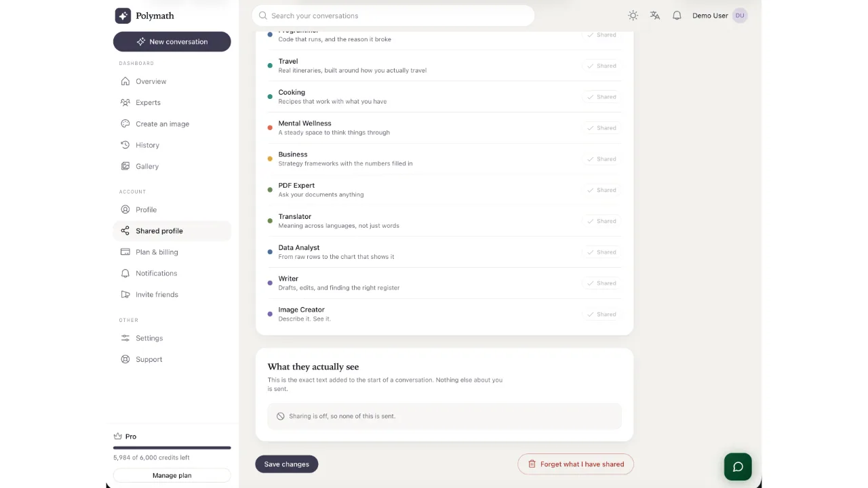
Task: Click the DU user avatar
Action: point(740,16)
